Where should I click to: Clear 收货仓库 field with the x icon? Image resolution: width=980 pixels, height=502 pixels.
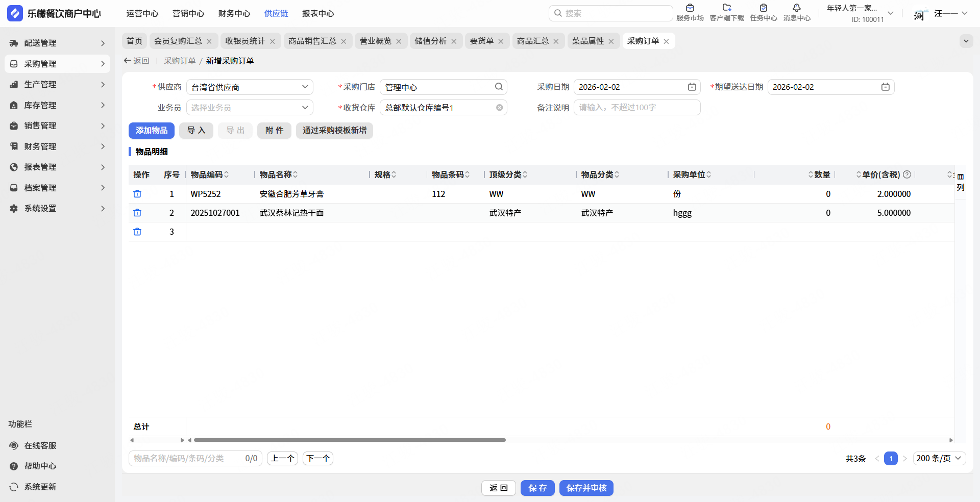coord(499,108)
